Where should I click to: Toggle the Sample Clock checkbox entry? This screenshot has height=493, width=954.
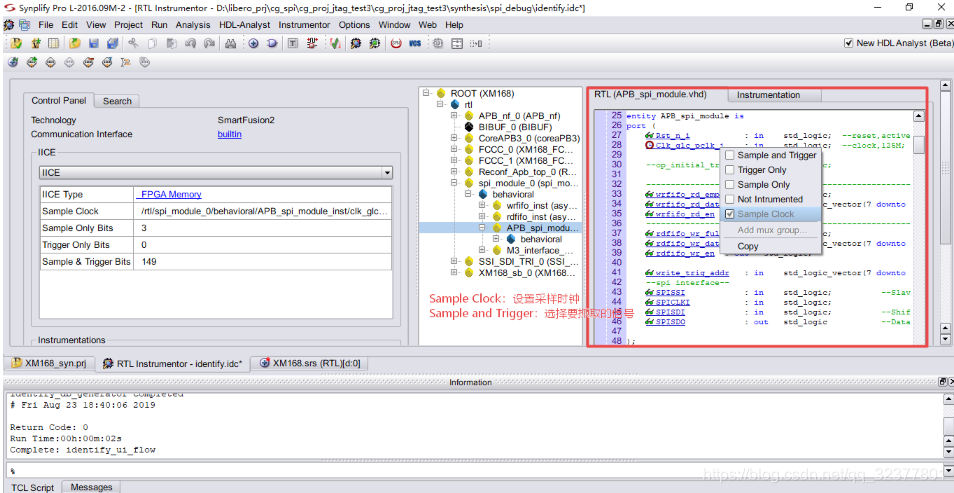click(x=729, y=214)
